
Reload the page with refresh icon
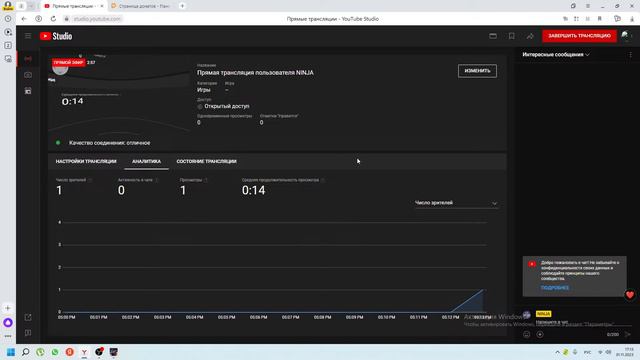[53, 19]
